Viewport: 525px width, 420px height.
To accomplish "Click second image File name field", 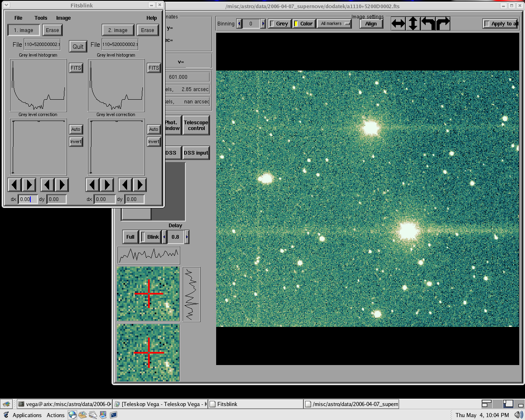I will coord(120,44).
